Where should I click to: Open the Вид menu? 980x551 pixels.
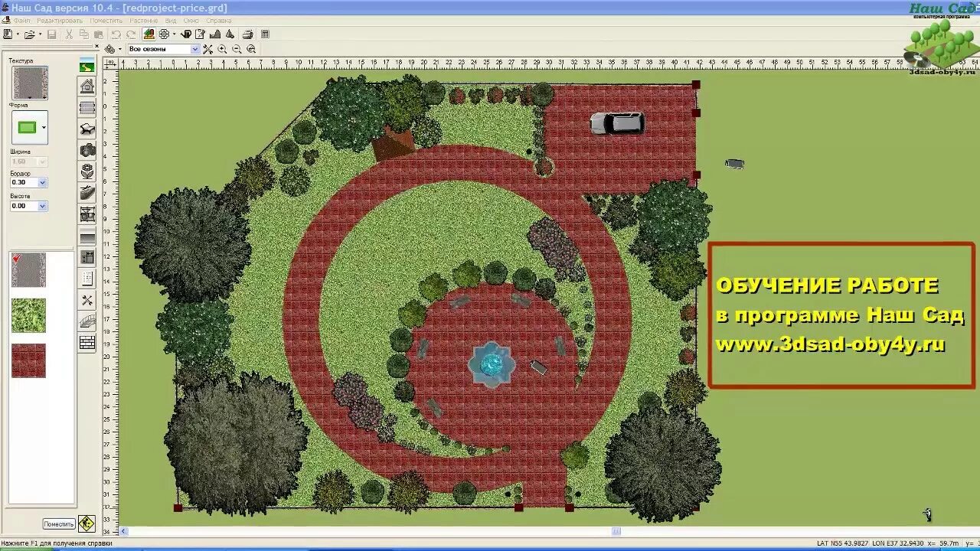click(x=171, y=21)
